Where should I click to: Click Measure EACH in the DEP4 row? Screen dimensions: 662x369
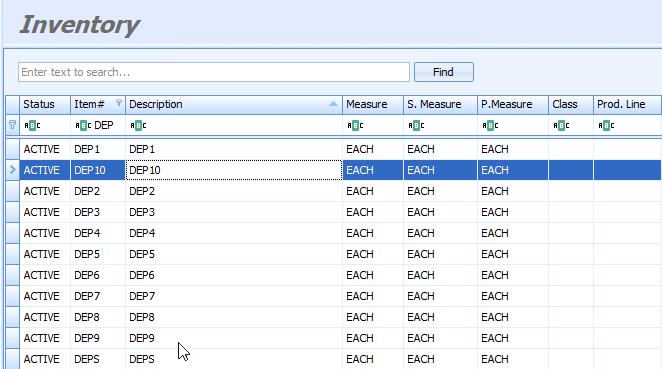[x=373, y=233]
